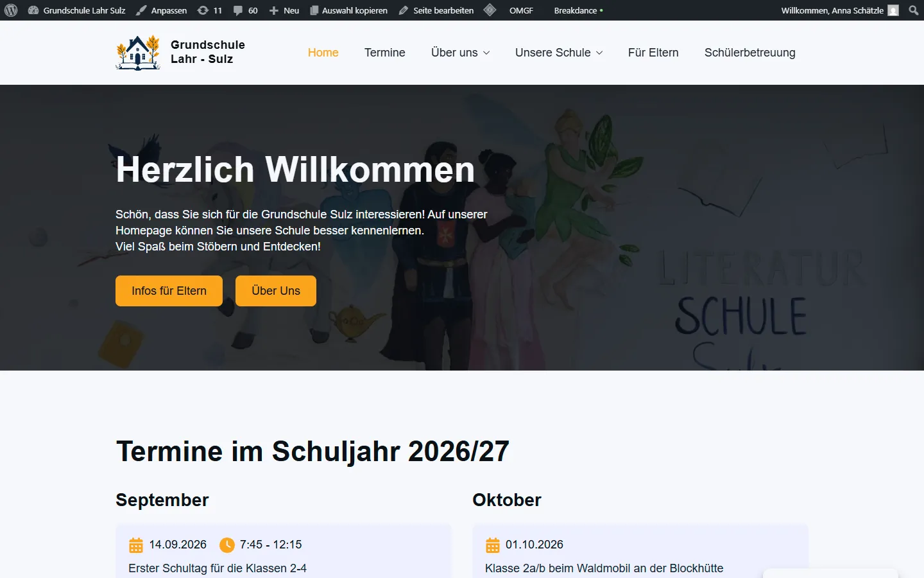This screenshot has height=578, width=924.
Task: Click the user avatar in admin bar
Action: 893,10
